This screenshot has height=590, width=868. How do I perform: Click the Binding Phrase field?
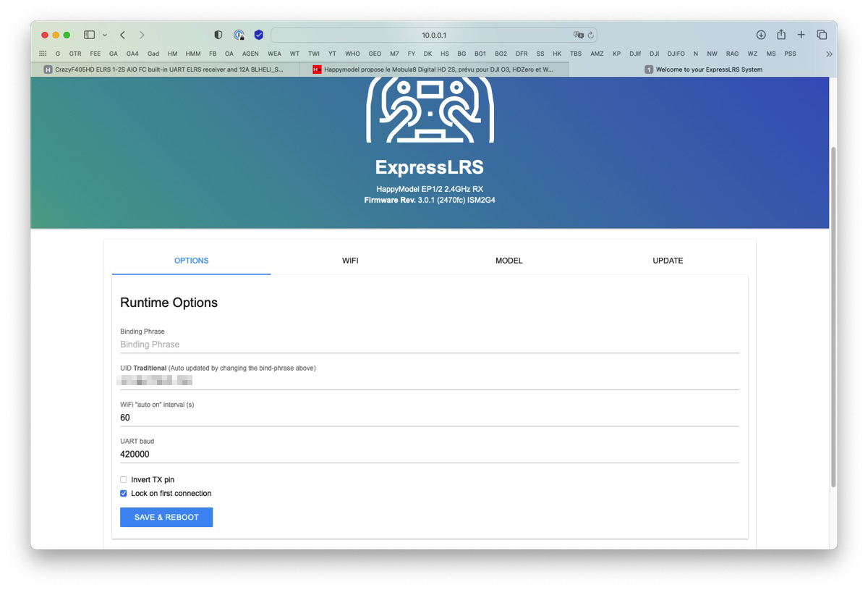pos(430,345)
